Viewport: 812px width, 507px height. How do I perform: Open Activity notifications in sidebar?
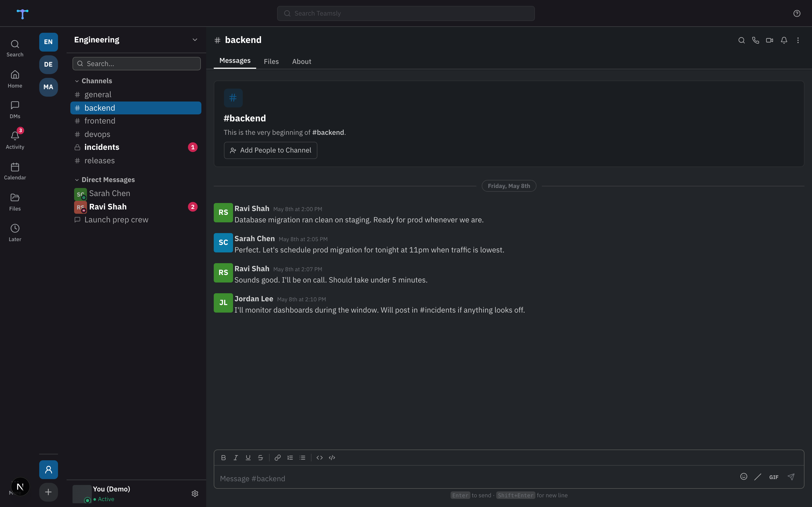coord(15,140)
